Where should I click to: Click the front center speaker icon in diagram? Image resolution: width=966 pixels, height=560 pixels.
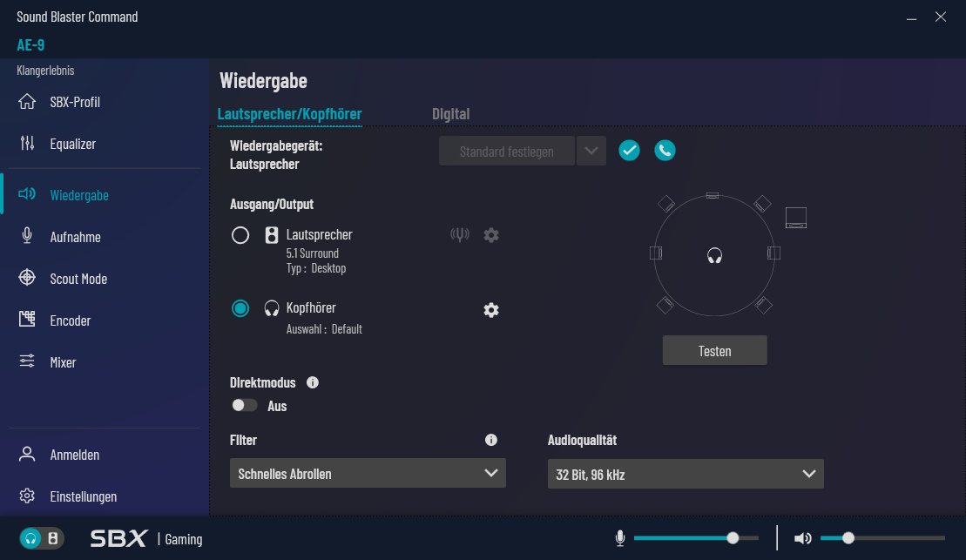click(x=713, y=195)
